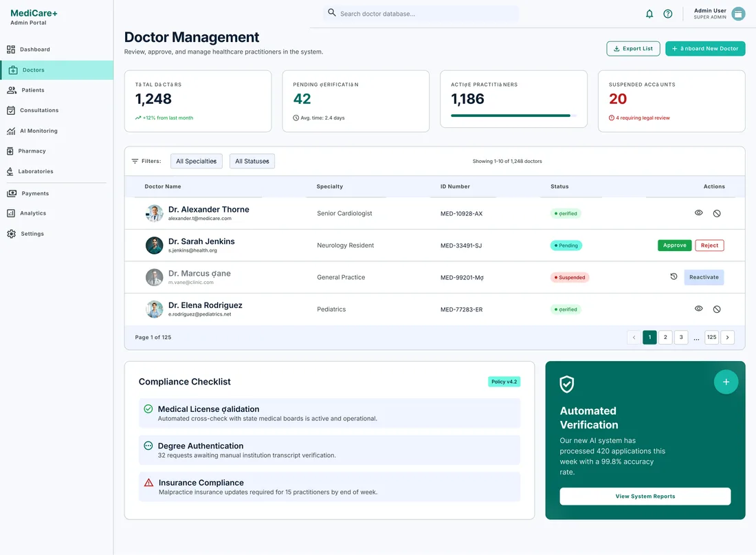The height and width of the screenshot is (555, 756).
Task: Select current page 1 button
Action: (649, 338)
